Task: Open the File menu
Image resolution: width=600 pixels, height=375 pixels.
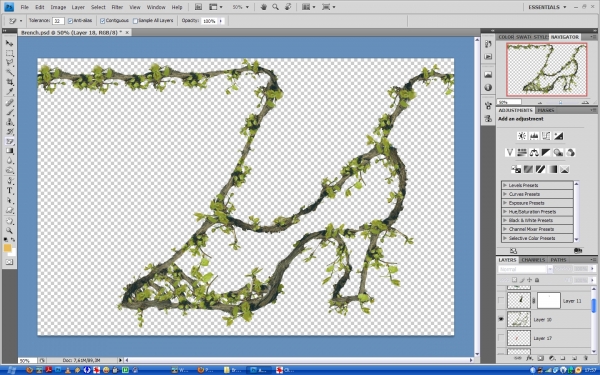Action: [24, 7]
